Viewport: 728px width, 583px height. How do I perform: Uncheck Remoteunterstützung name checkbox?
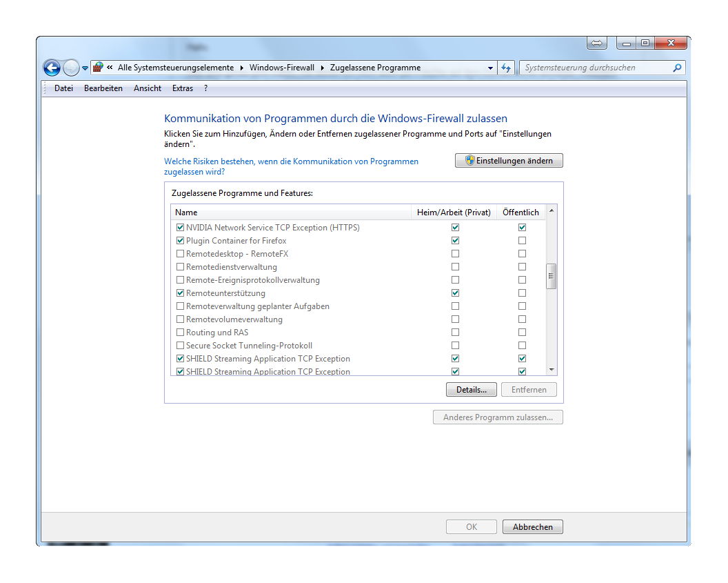click(180, 293)
